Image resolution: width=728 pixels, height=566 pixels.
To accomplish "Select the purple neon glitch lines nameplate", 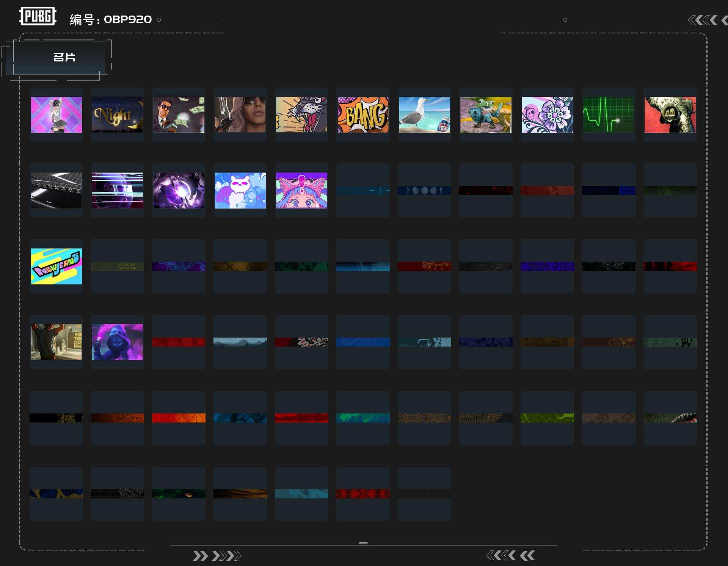I will click(x=118, y=190).
